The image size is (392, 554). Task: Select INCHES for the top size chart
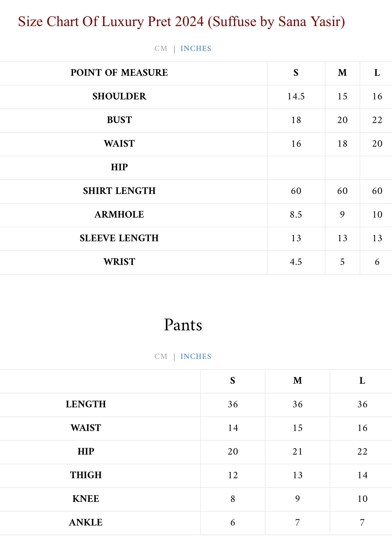click(x=196, y=48)
